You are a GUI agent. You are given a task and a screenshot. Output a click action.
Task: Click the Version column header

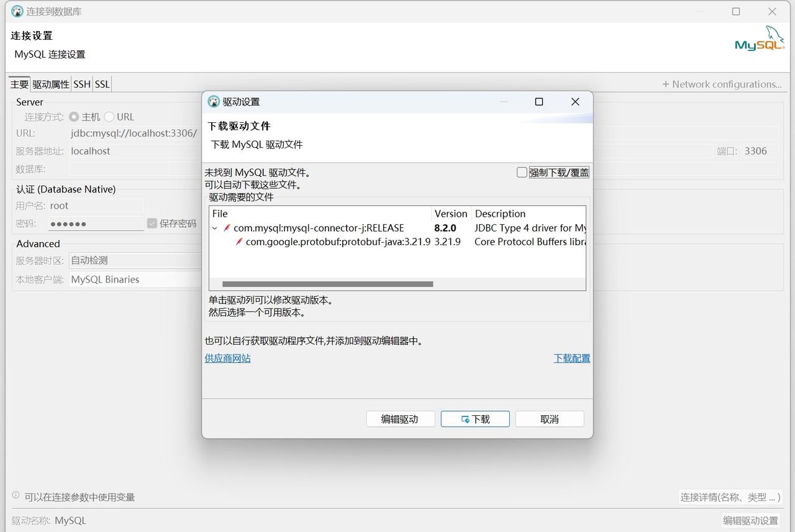tap(452, 214)
